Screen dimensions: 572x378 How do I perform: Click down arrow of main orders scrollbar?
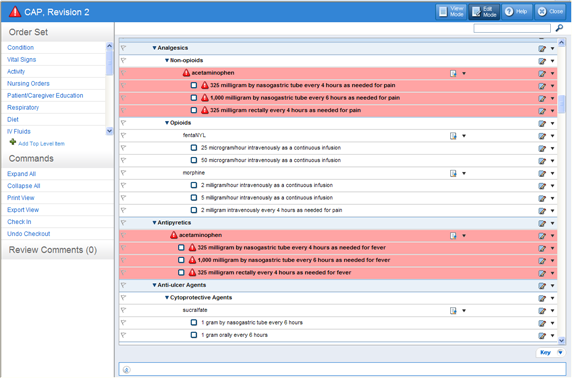pos(561,340)
